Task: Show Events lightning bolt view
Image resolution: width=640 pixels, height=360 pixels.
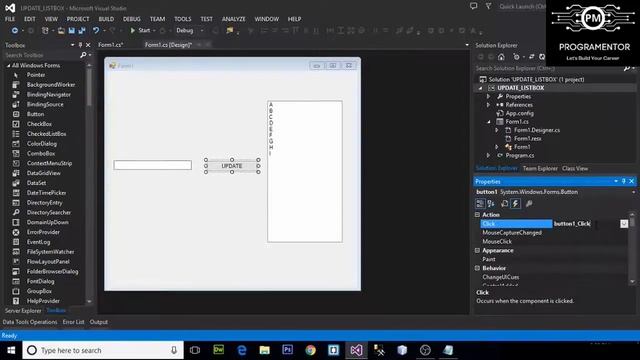Action: pos(516,203)
